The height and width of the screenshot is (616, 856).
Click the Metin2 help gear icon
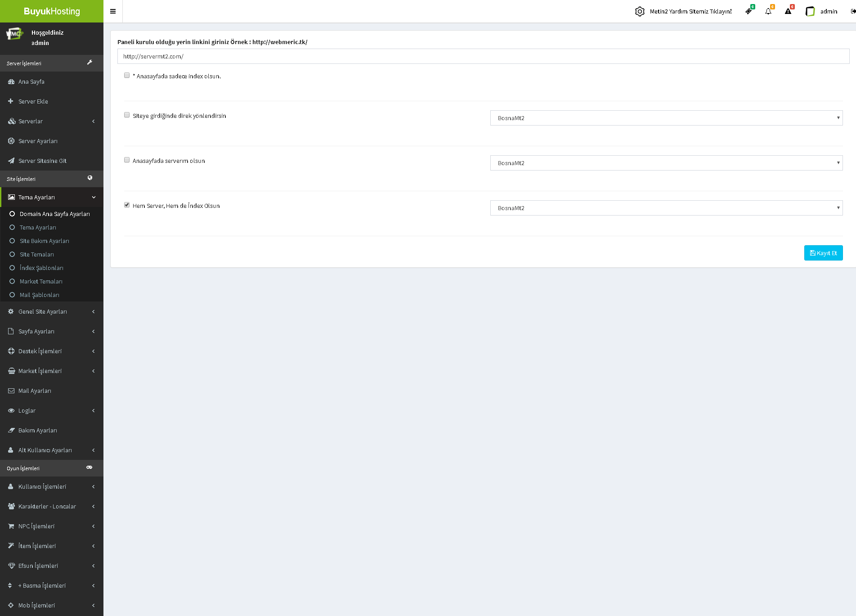pos(640,11)
